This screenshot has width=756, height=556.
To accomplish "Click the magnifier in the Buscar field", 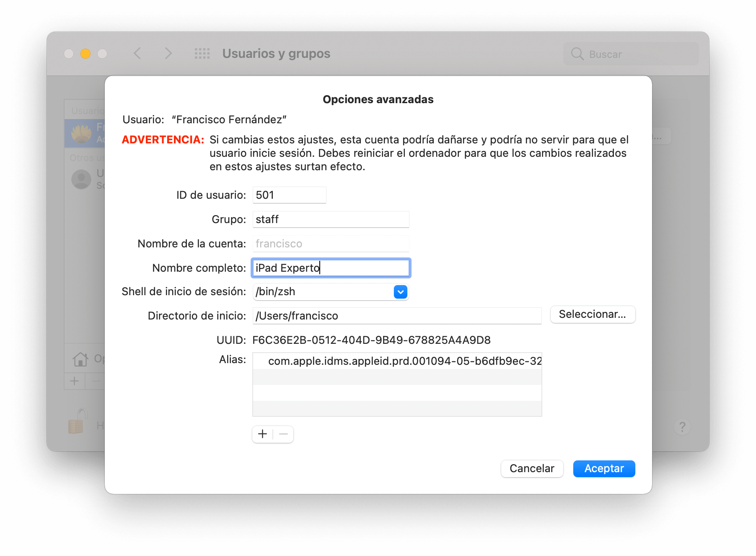I will [577, 54].
